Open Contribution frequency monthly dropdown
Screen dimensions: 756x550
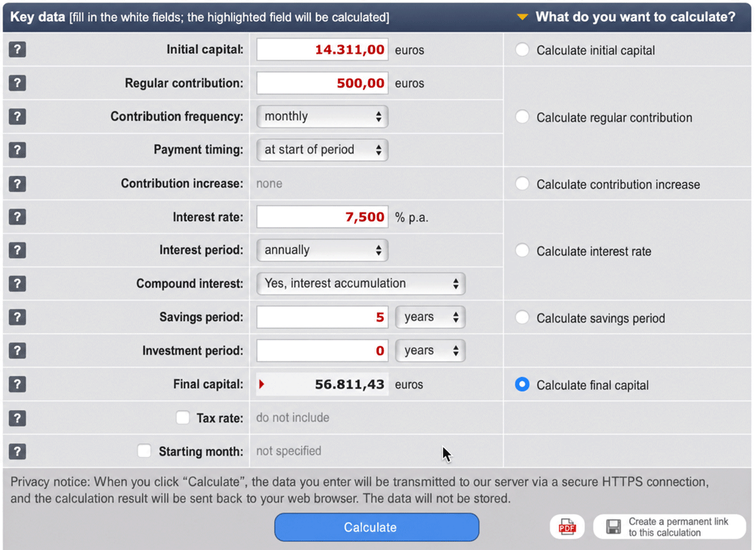tap(323, 116)
